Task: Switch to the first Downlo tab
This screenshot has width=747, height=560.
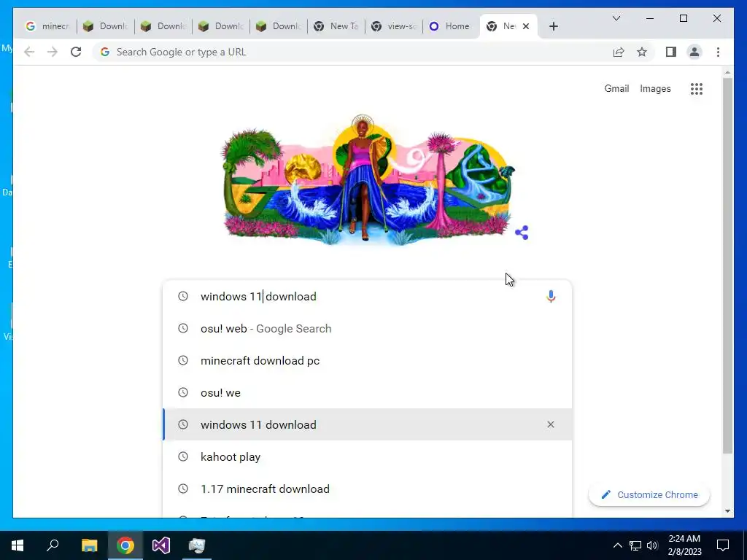Action: [106, 26]
